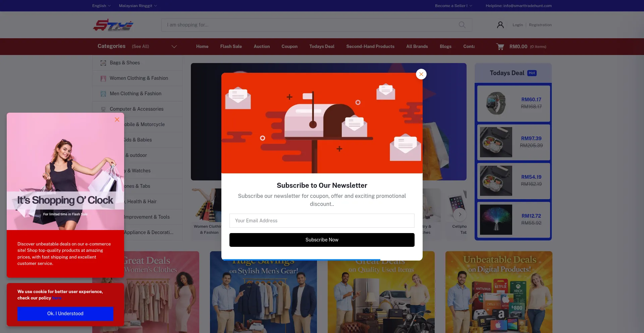
Task: Select 'Men Clothing & Fashion' category text
Action: tap(136, 94)
